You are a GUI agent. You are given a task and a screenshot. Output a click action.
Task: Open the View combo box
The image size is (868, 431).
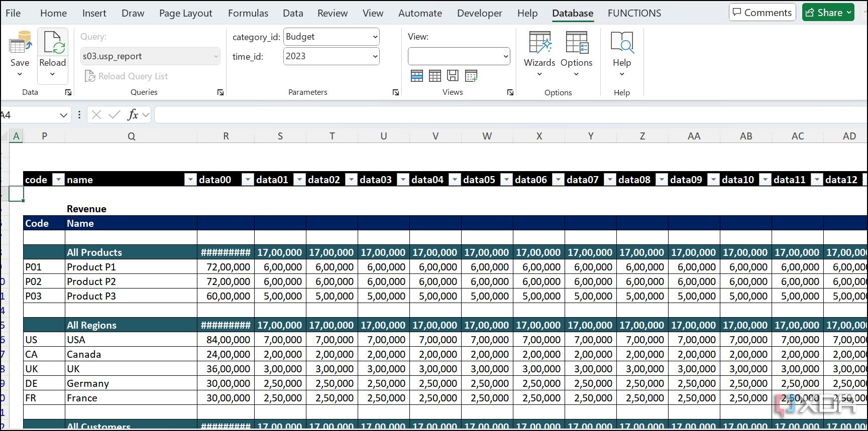tap(459, 56)
